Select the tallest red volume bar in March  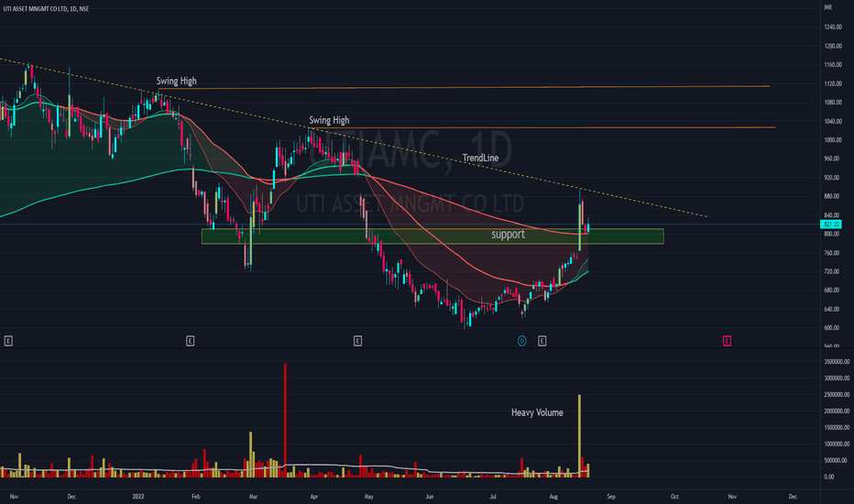(285, 420)
